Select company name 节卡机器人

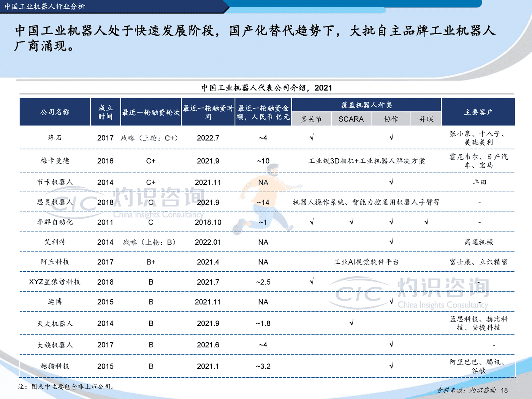pos(55,182)
